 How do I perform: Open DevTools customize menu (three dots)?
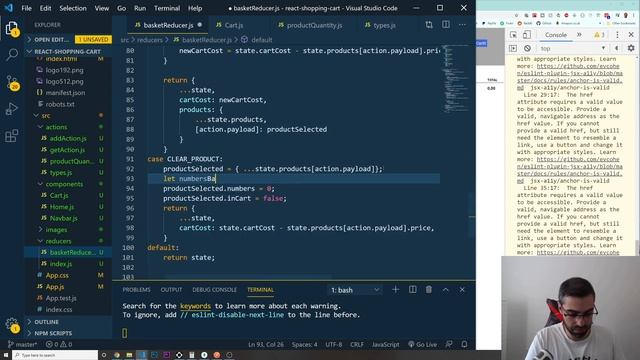pos(617,35)
